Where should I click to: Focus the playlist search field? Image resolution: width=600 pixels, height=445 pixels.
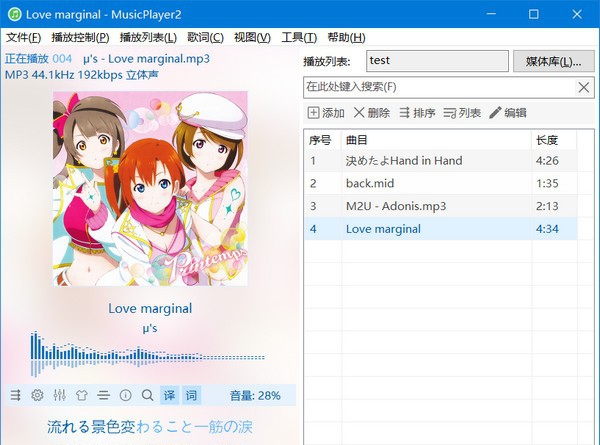point(440,87)
